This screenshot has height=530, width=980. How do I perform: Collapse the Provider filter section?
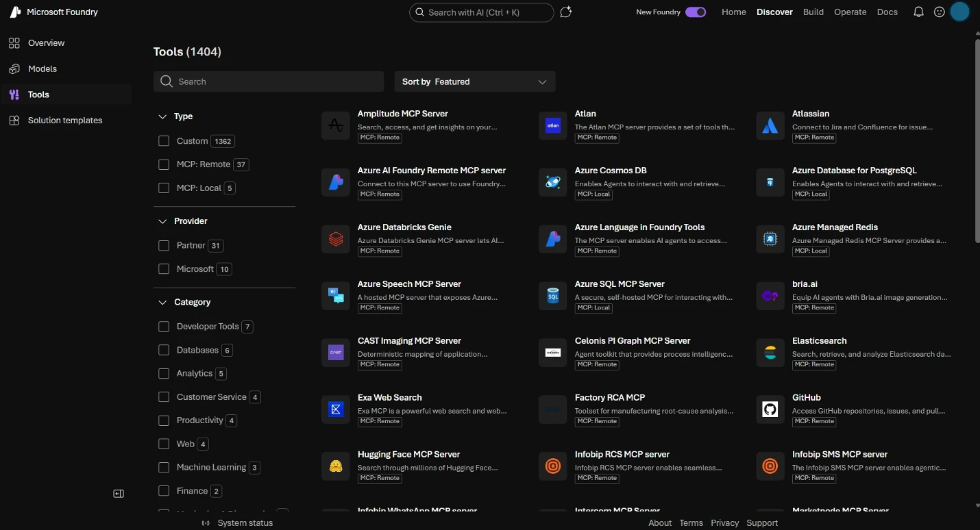[x=162, y=221]
